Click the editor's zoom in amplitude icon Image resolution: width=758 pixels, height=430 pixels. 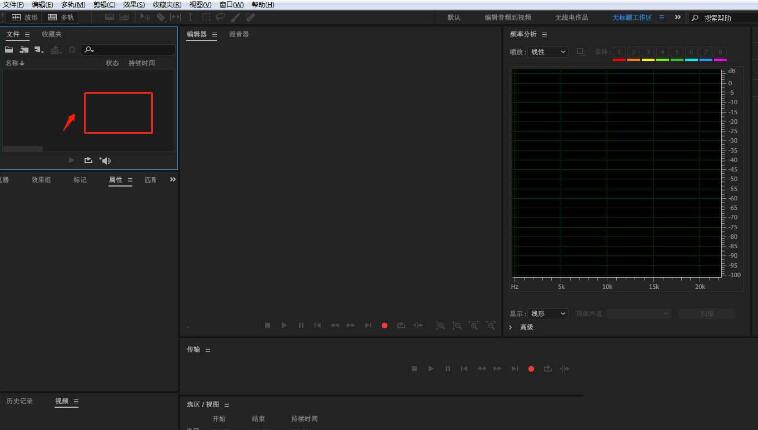point(440,326)
